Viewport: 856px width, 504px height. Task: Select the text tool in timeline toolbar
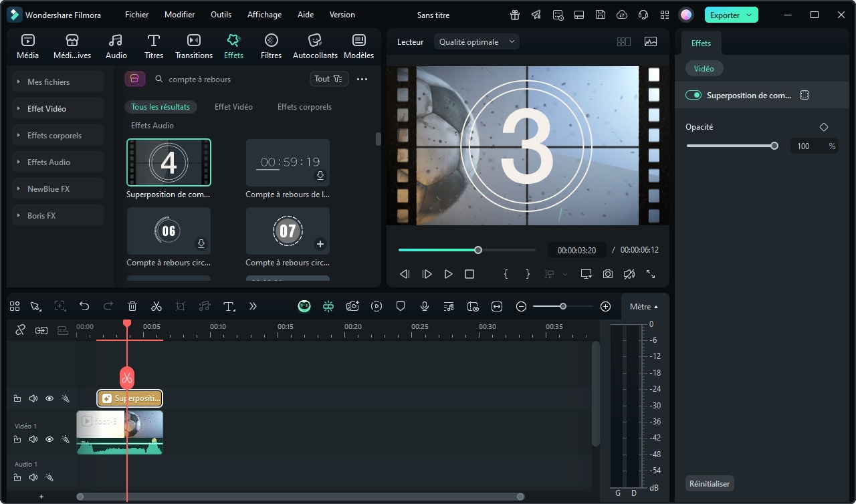coord(229,306)
